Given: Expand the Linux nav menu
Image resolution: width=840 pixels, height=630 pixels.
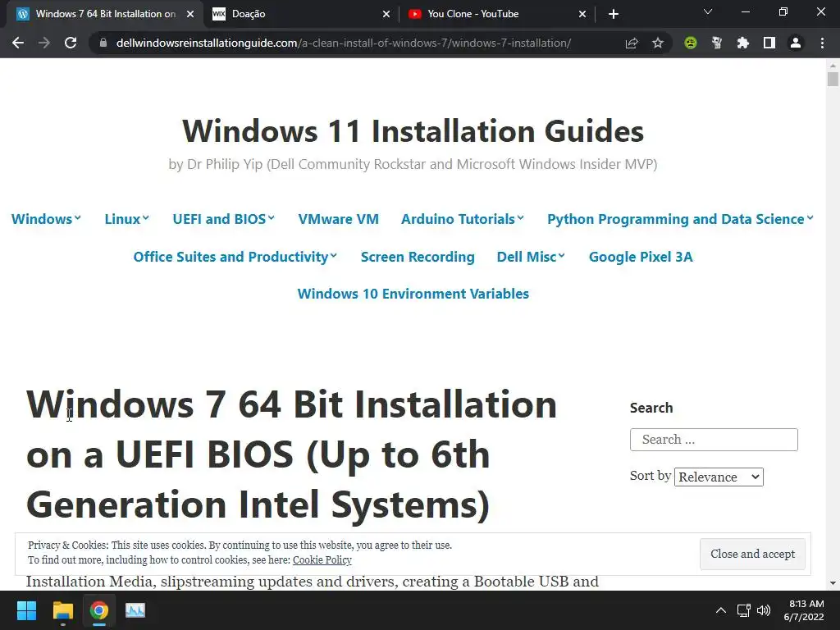Looking at the screenshot, I should tap(127, 219).
